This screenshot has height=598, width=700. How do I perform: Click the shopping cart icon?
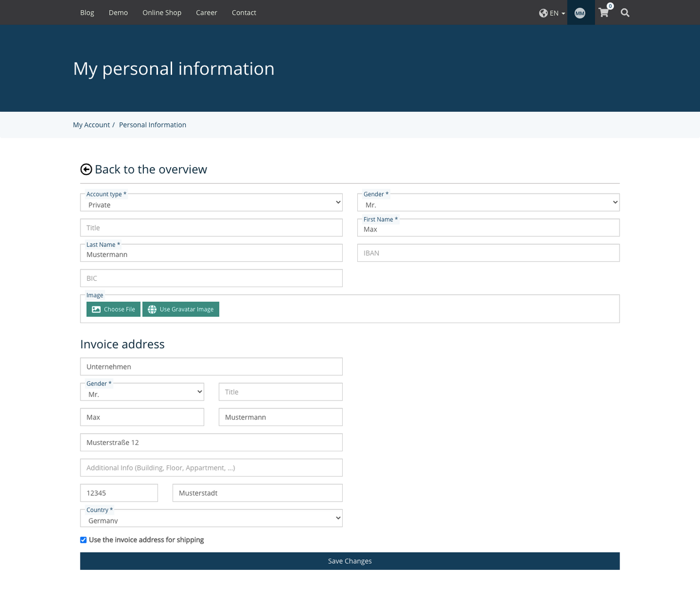pyautogui.click(x=603, y=13)
